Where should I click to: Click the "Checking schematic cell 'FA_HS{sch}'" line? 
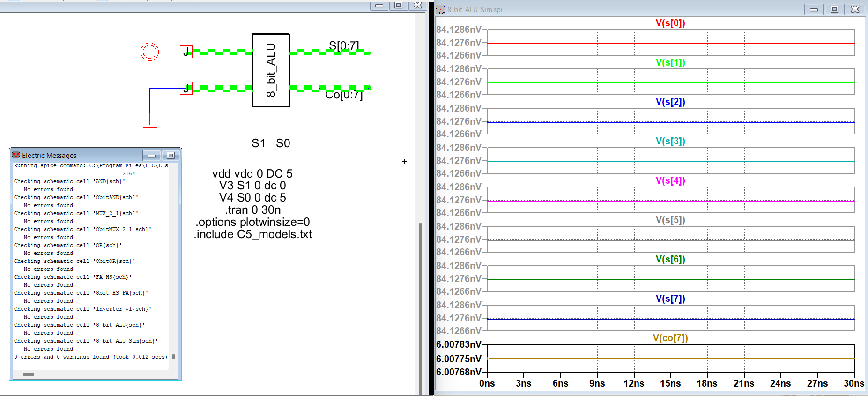(73, 277)
